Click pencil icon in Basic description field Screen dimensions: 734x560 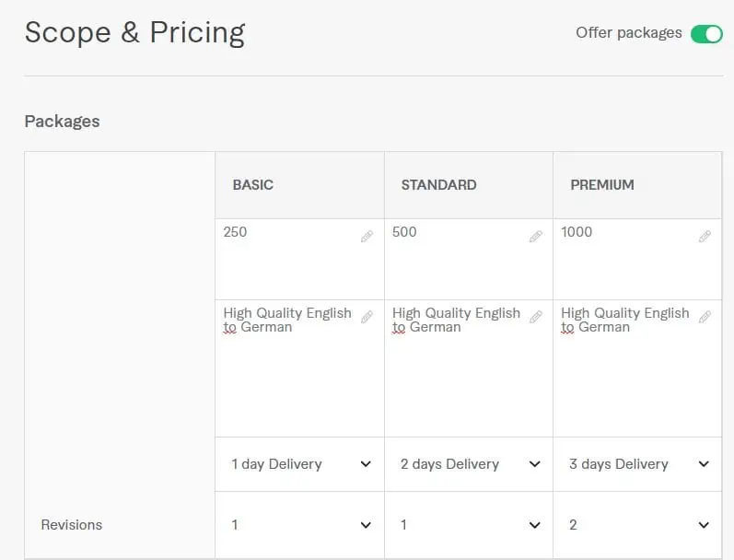click(367, 317)
